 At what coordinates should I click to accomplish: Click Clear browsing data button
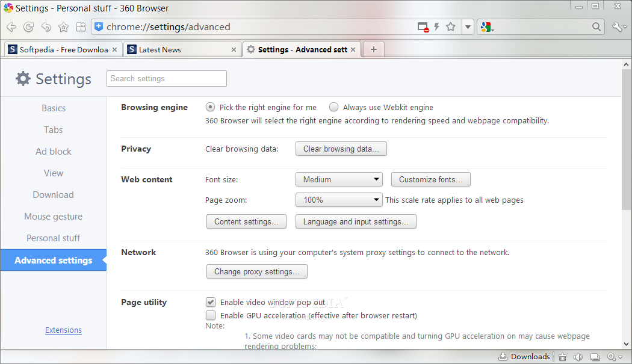[341, 149]
